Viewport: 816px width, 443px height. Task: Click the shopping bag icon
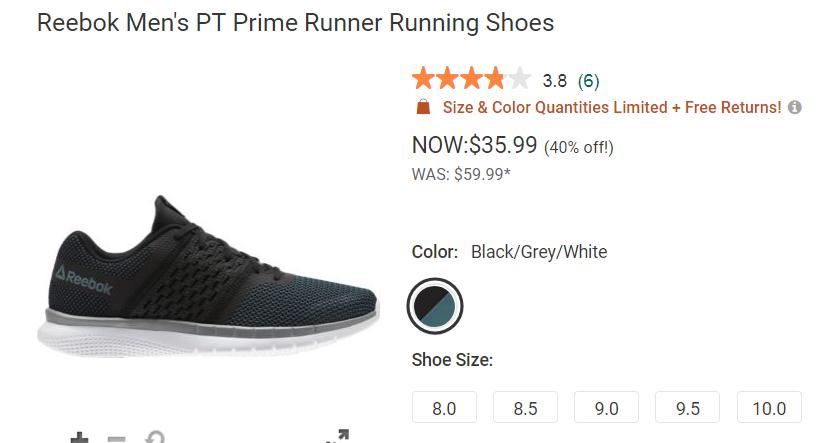[x=423, y=107]
